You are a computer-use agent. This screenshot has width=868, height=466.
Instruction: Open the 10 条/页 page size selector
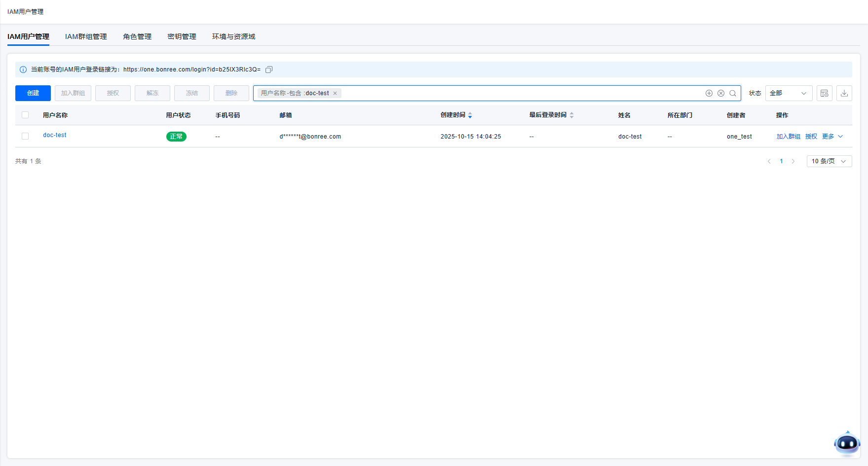click(x=829, y=161)
